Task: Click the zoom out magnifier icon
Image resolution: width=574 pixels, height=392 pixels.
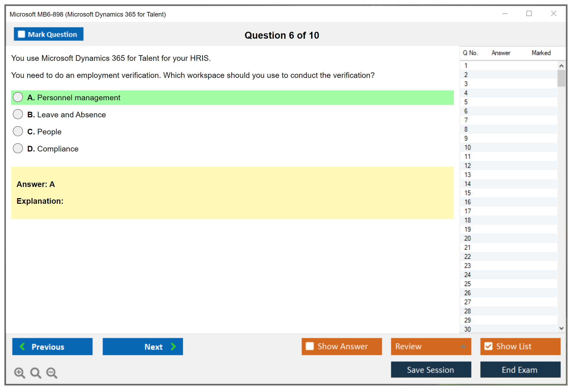Action: click(x=52, y=373)
